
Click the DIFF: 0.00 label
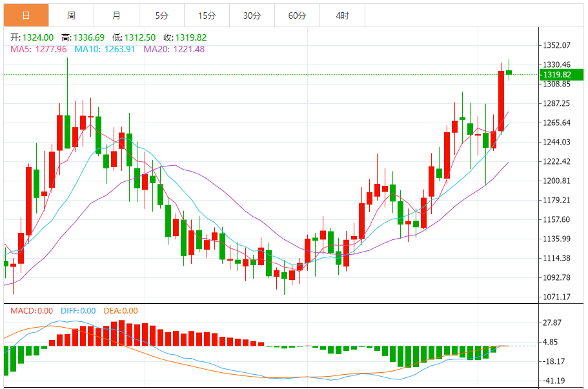tap(78, 311)
